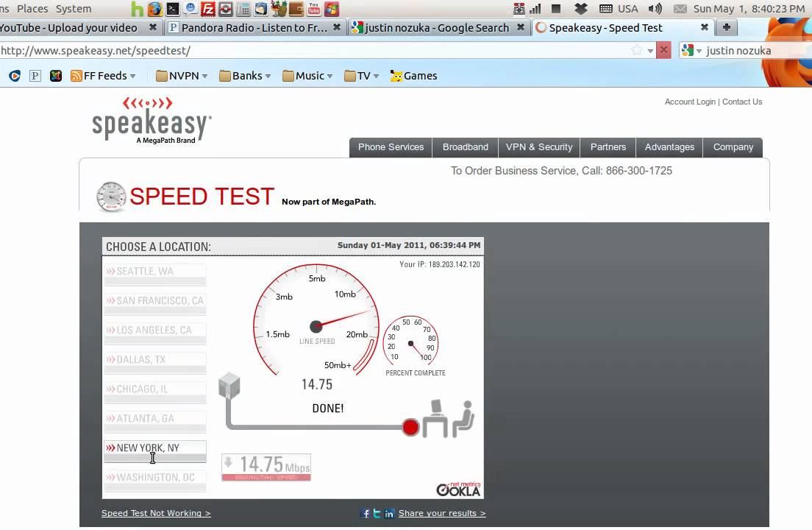
Task: Open the brown wallet launcher icon
Action: pyautogui.click(x=296, y=9)
